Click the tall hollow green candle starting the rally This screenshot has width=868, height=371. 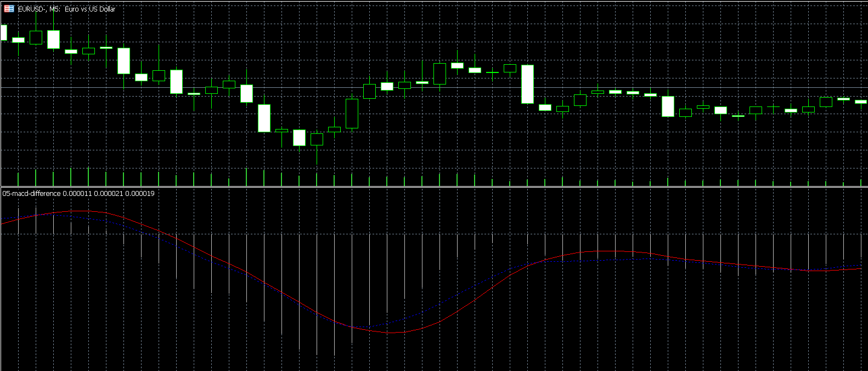coord(352,114)
